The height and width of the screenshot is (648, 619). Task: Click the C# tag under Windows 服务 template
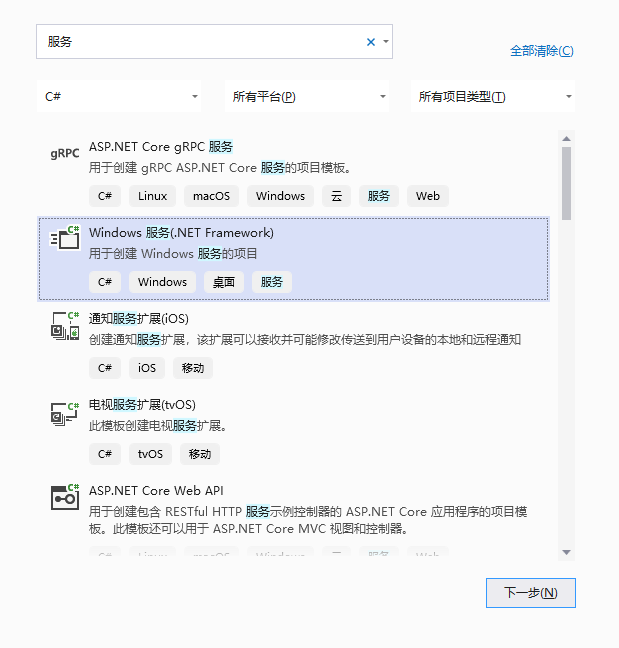click(105, 282)
